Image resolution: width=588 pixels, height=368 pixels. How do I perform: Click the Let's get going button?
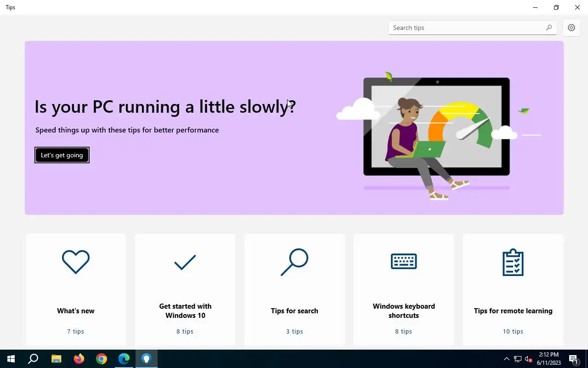[62, 155]
